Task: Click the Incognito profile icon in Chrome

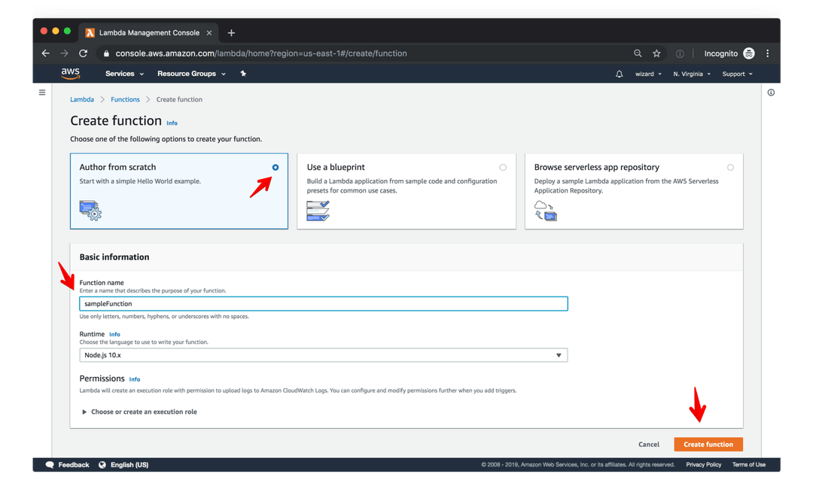Action: click(748, 53)
